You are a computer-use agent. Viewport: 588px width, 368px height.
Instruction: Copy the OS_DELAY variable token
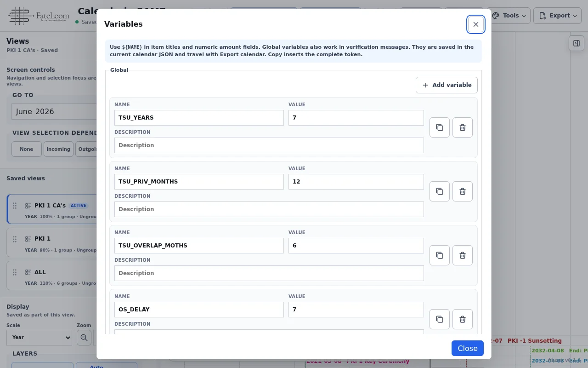click(x=439, y=319)
